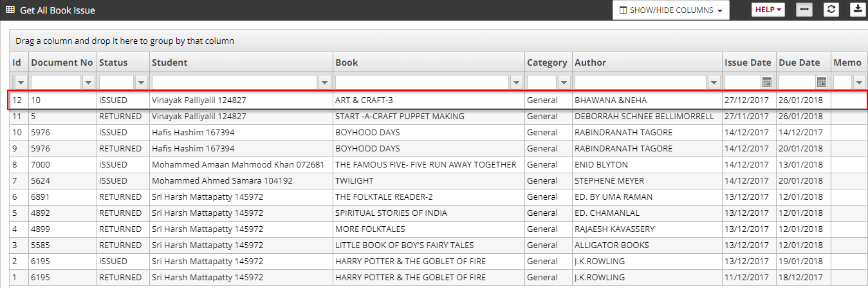Select LITTLE BOOK OF BOY'S FAIRY TALES
This screenshot has height=288, width=868.
[429, 245]
